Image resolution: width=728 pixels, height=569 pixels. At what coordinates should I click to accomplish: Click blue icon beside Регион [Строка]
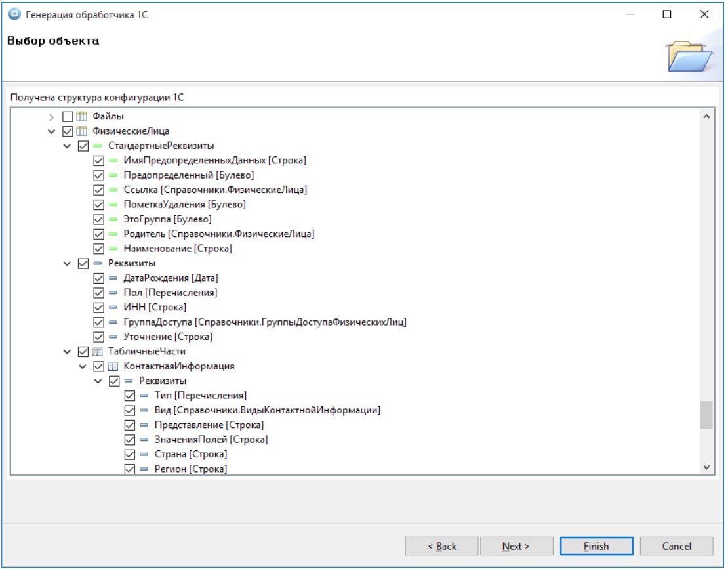pos(144,469)
